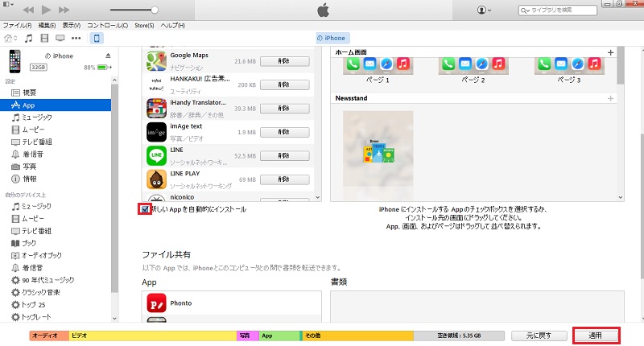The width and height of the screenshot is (644, 346).
Task: Click the 元に戻す button
Action: coord(539,336)
